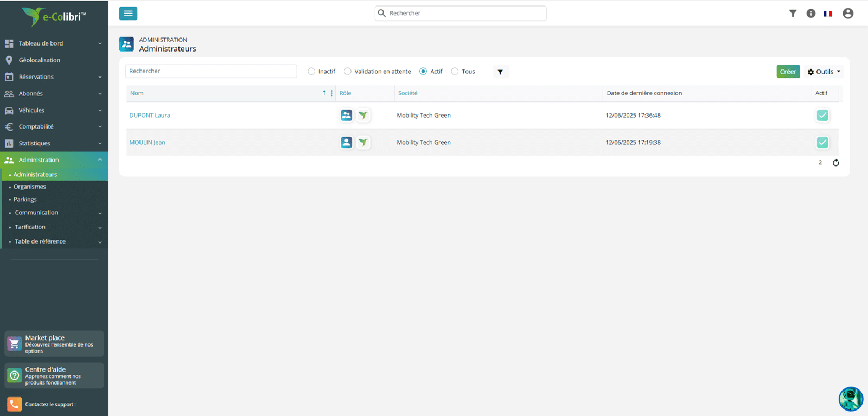Screen dimensions: 868x416
Task: Open the French flag language selector
Action: point(828,14)
